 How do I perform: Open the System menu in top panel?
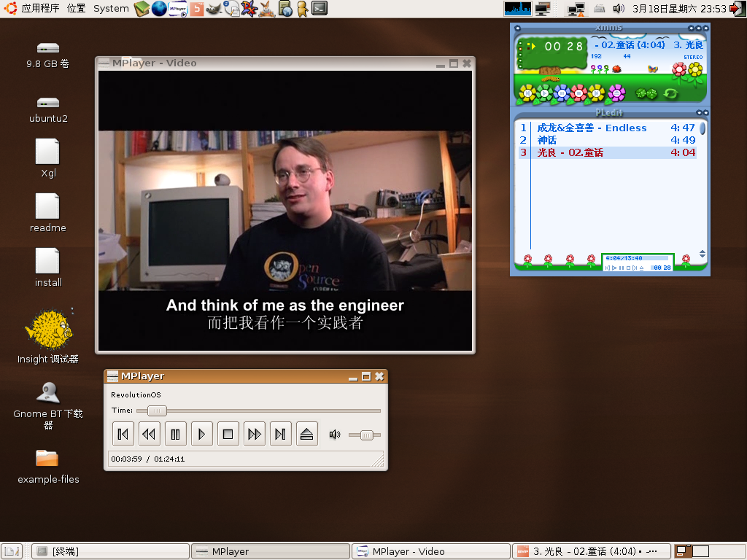pyautogui.click(x=111, y=9)
